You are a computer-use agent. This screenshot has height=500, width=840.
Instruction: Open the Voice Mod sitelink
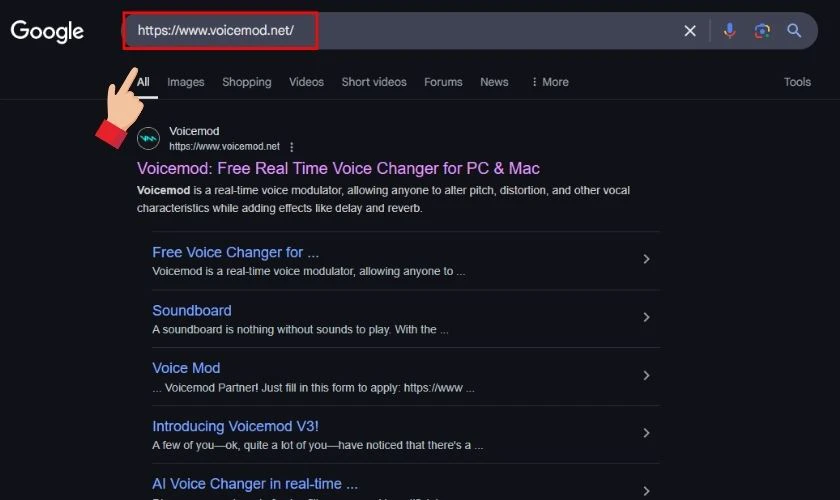[x=186, y=368]
